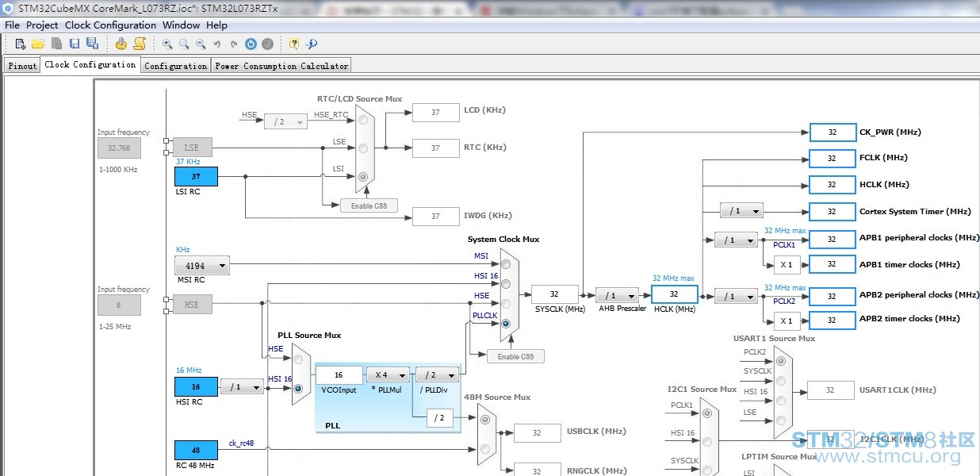Click the Zoom In magnifier icon
Image resolution: width=980 pixels, height=476 pixels.
167,44
